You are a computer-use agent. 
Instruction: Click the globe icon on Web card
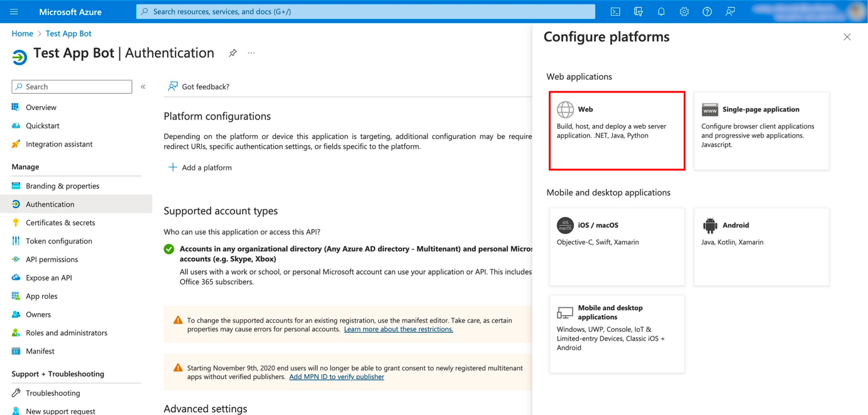pos(565,109)
